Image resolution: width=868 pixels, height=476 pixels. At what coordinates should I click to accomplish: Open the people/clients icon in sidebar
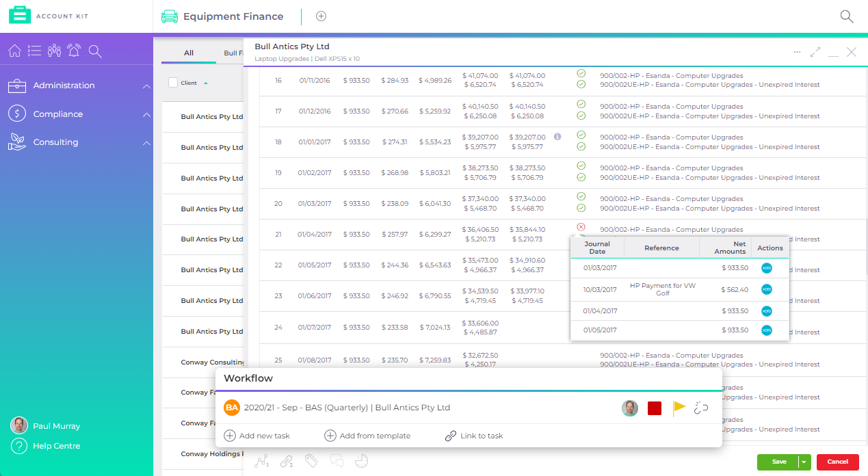[x=55, y=51]
